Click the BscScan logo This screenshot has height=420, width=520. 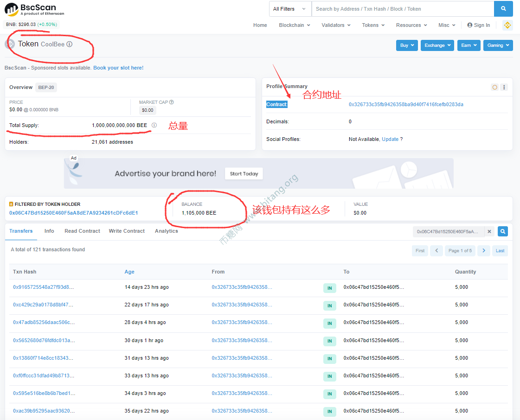pyautogui.click(x=34, y=10)
